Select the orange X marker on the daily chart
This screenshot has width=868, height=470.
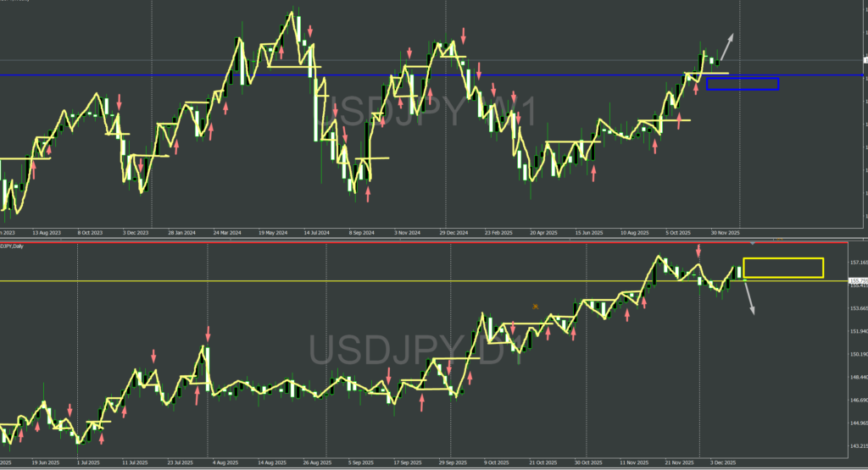[535, 306]
